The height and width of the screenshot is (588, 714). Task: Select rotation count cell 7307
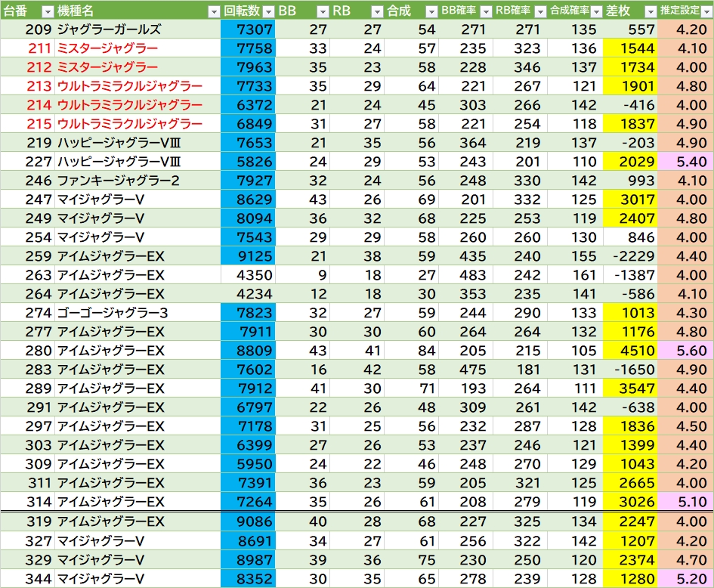tap(248, 29)
